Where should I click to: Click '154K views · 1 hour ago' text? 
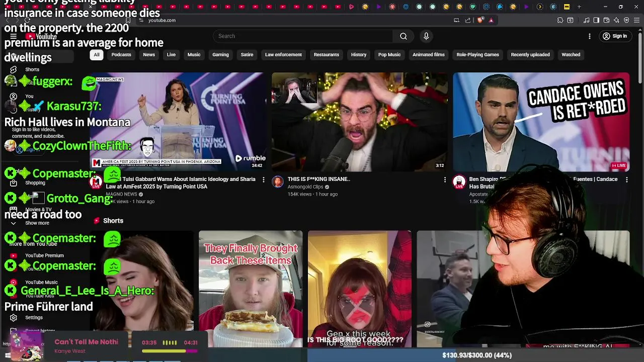pos(312,194)
